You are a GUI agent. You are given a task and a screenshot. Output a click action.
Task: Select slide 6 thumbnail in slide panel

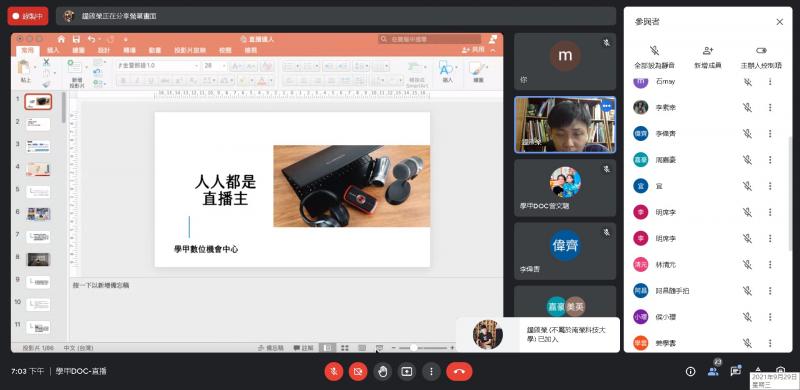point(38,214)
